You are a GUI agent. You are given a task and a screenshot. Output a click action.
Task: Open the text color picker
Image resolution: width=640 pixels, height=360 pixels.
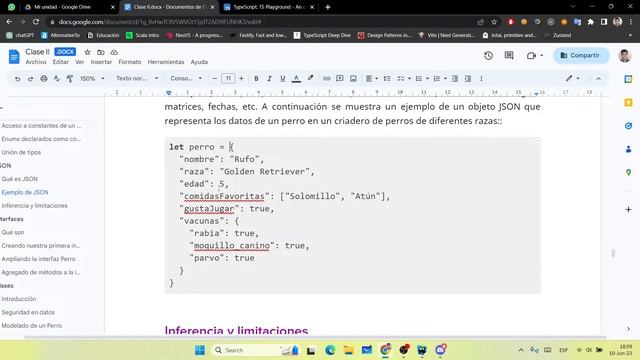[296, 78]
